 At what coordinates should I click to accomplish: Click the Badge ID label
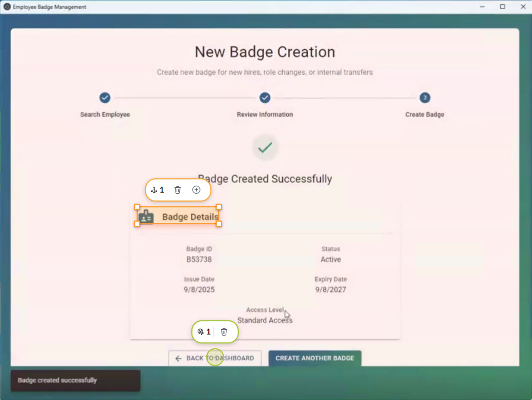(x=199, y=249)
